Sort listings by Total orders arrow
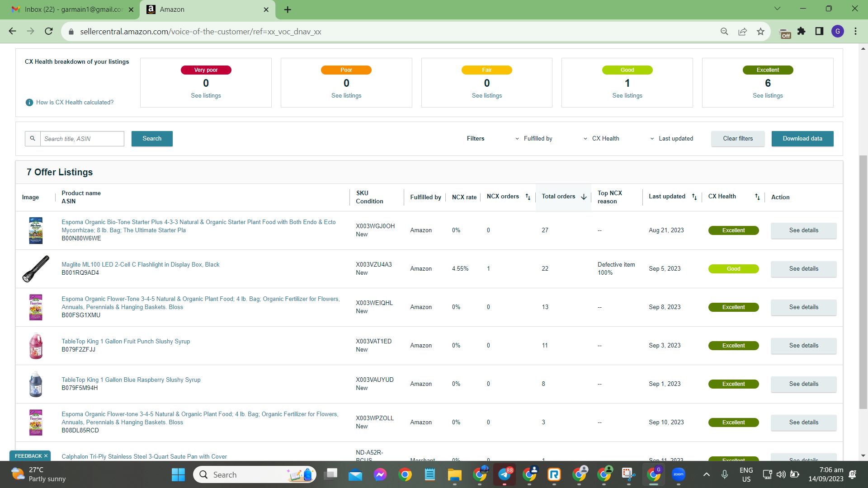Screen dimensions: 868x488 (x=584, y=197)
